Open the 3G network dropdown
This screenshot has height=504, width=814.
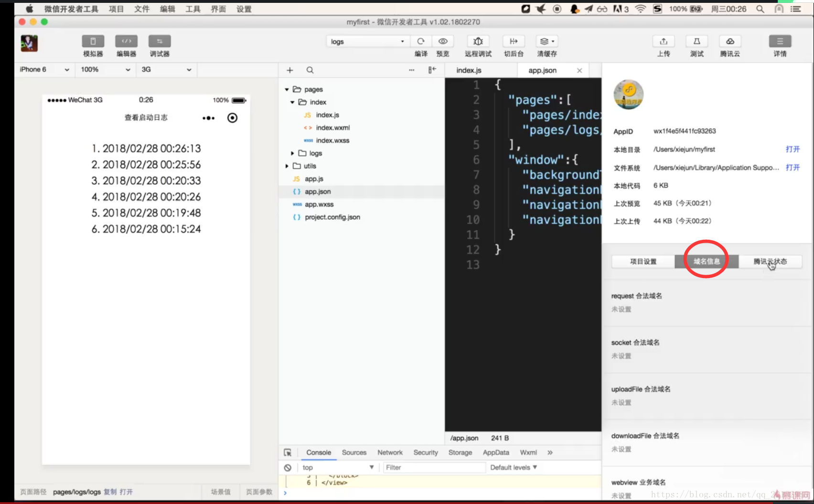[166, 70]
